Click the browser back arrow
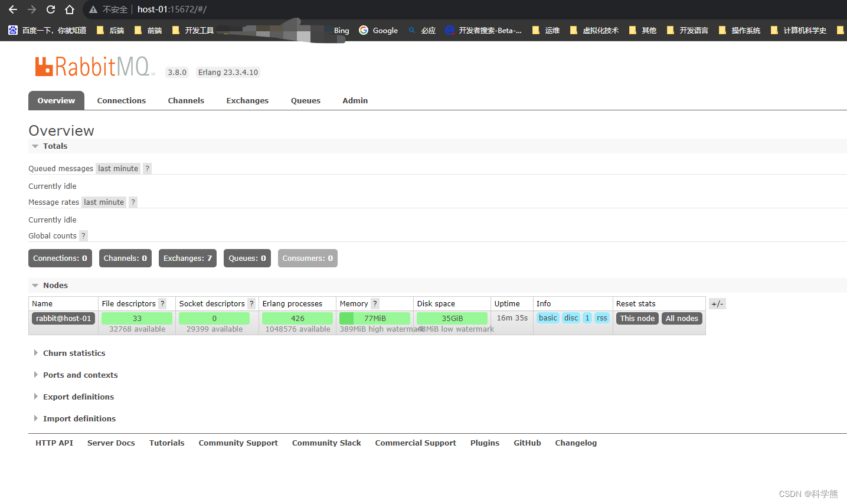 coord(13,9)
